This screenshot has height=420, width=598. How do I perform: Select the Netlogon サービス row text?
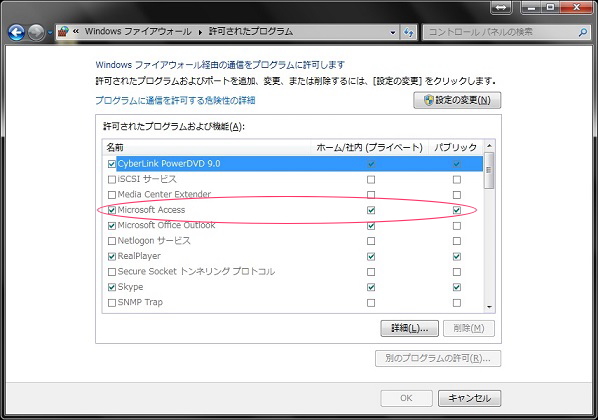coord(154,241)
